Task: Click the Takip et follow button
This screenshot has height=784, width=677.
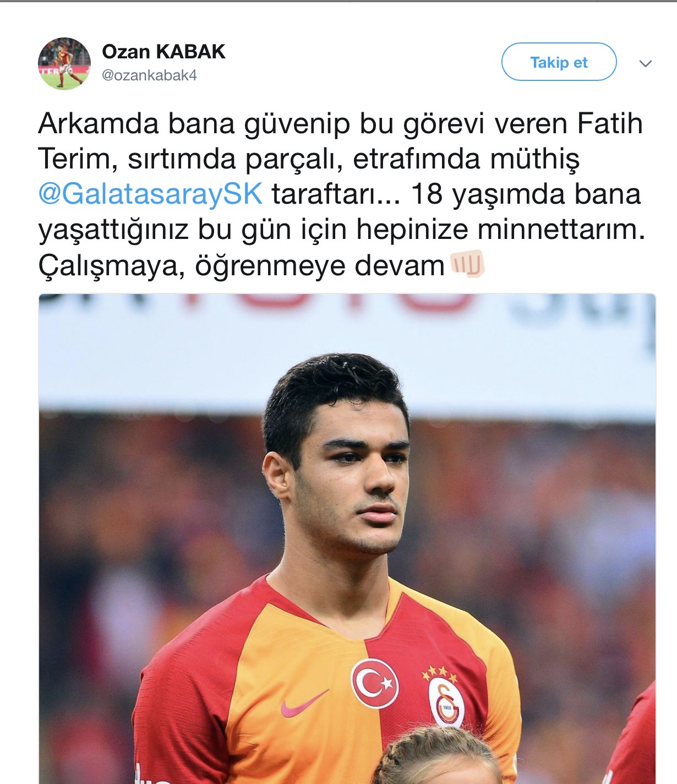Action: pos(559,62)
